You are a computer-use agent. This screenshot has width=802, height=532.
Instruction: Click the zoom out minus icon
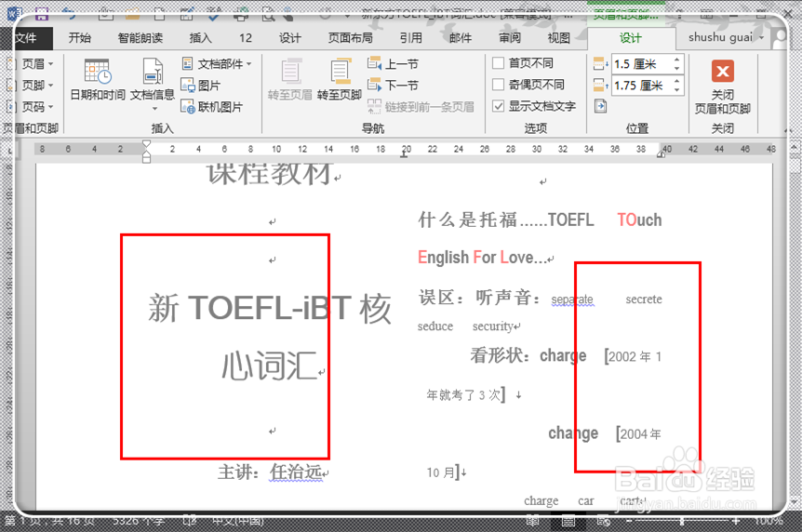coord(630,521)
